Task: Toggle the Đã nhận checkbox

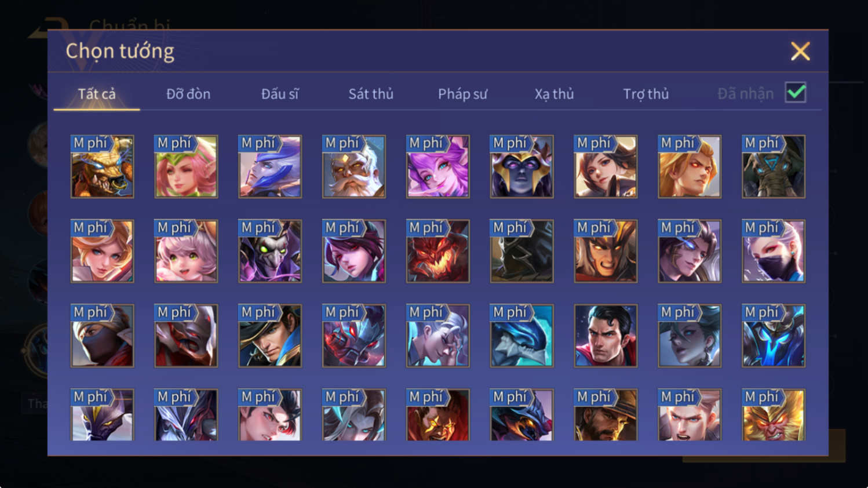Action: coord(796,93)
